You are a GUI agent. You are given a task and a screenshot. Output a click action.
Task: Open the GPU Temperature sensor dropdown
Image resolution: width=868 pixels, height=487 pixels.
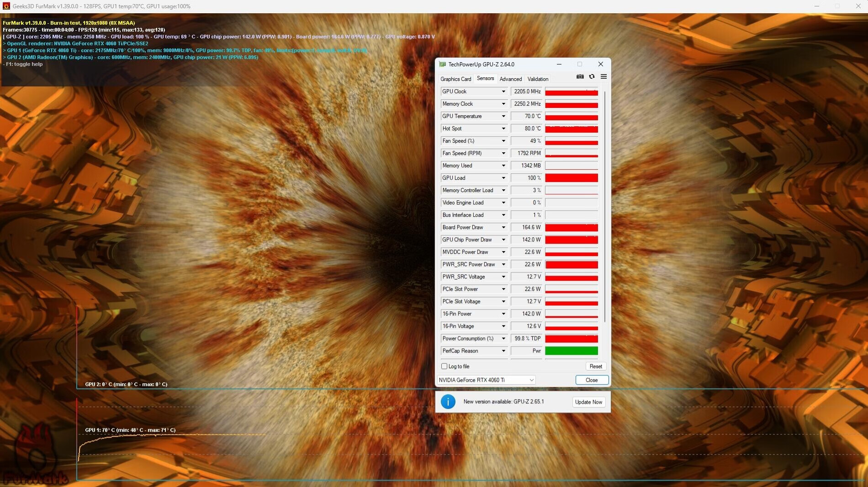pyautogui.click(x=503, y=116)
